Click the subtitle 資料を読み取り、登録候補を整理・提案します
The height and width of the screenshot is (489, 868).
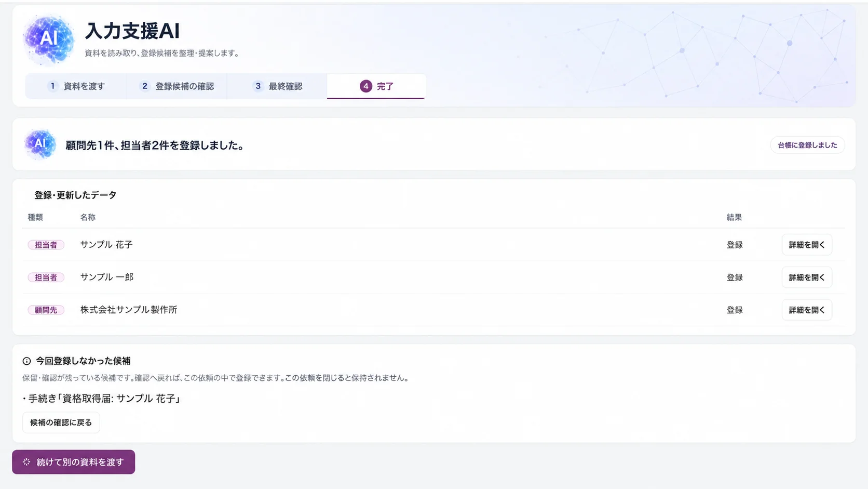[x=161, y=53]
